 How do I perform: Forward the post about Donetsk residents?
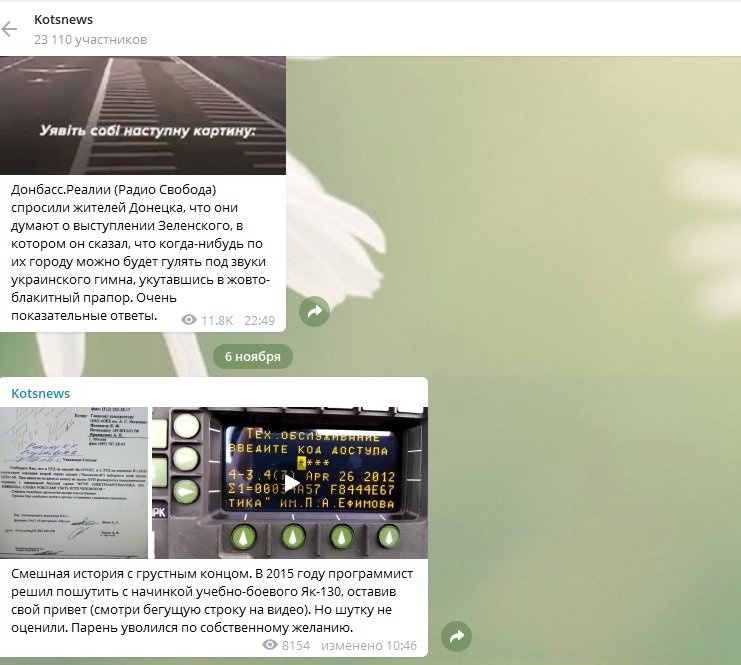pyautogui.click(x=315, y=312)
